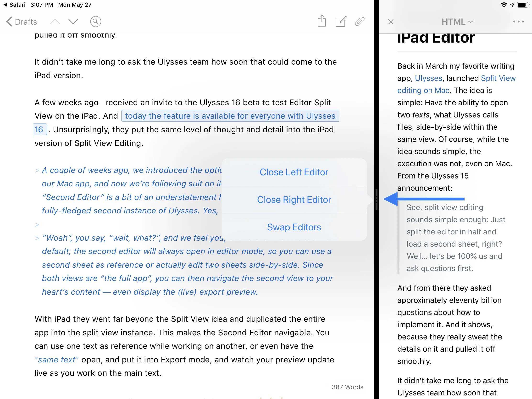This screenshot has height=399, width=532.
Task: Tap the battery status icon
Action: click(x=523, y=5)
